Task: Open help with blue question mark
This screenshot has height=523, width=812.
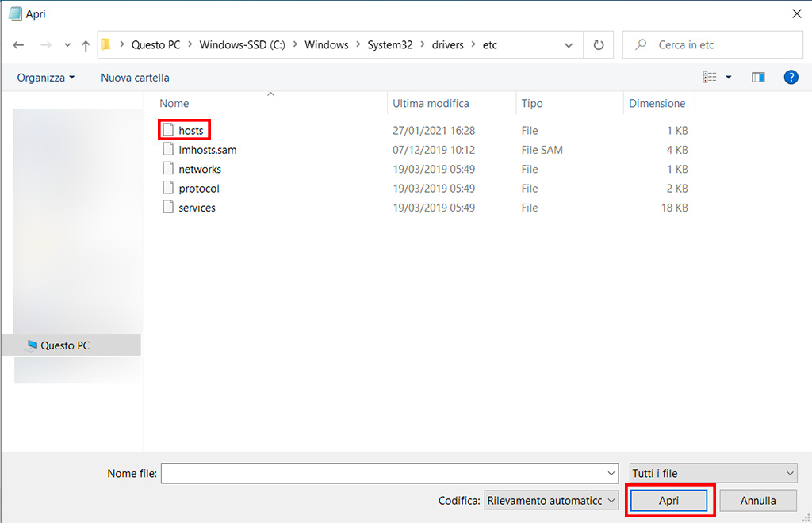Action: tap(791, 77)
